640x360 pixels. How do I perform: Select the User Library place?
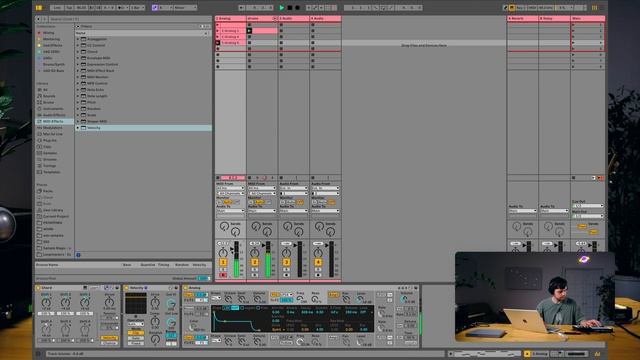click(x=53, y=210)
